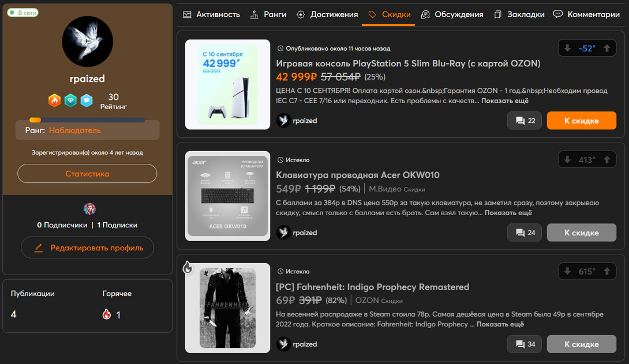Open the Статистика button
This screenshot has width=629, height=364.
point(87,174)
